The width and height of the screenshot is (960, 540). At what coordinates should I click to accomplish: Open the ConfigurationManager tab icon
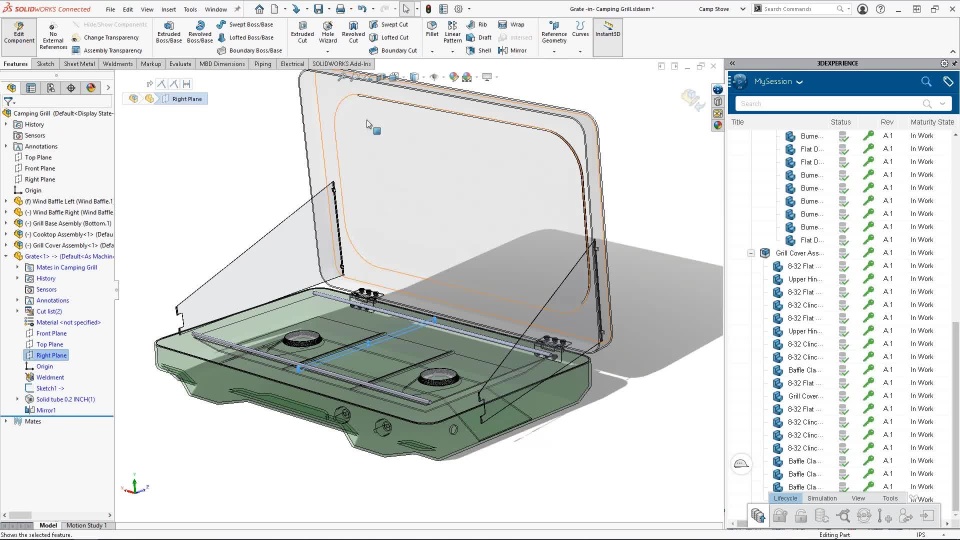(x=51, y=88)
